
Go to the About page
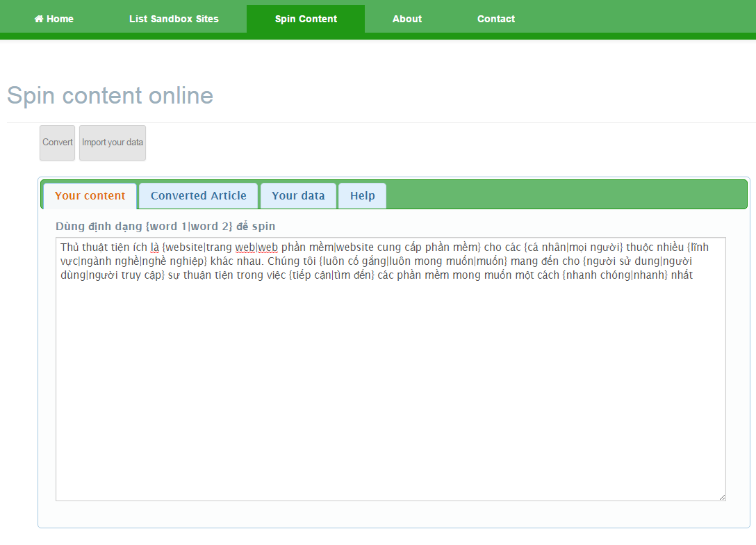406,19
